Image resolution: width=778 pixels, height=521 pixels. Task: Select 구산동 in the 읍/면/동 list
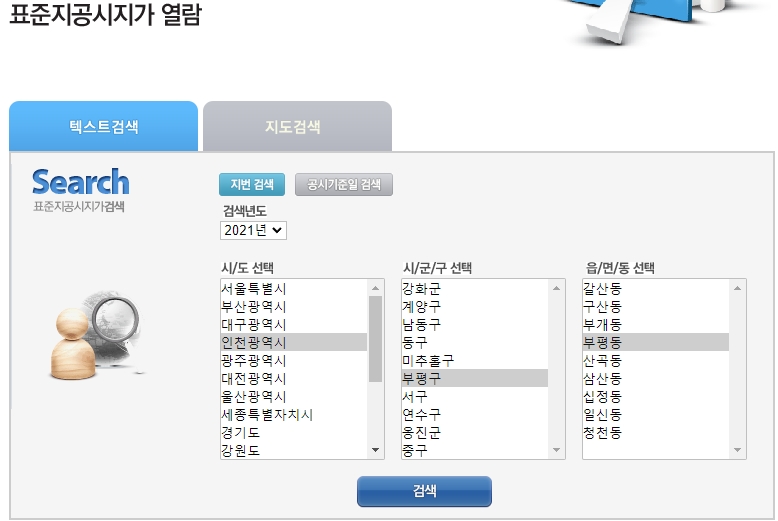point(656,306)
